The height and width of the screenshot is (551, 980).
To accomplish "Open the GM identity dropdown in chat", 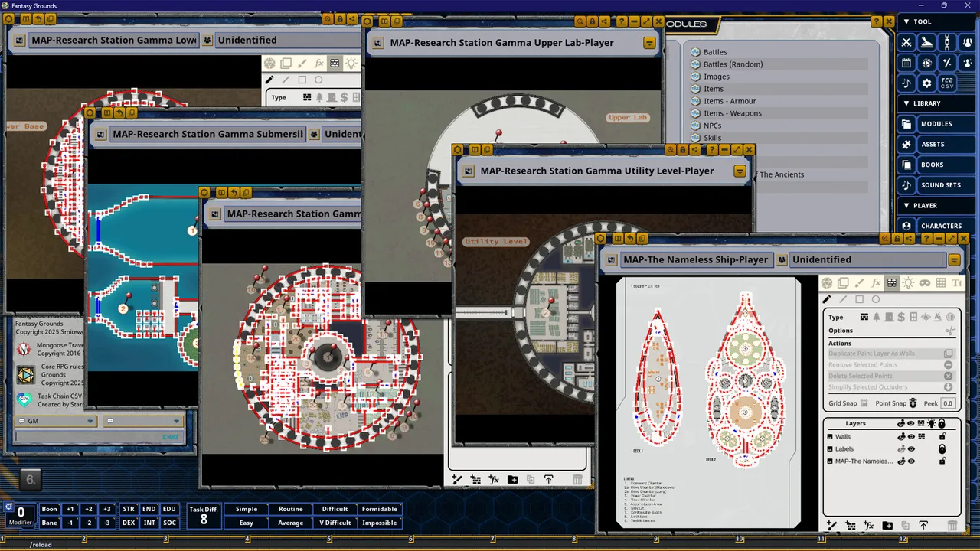I will 56,421.
